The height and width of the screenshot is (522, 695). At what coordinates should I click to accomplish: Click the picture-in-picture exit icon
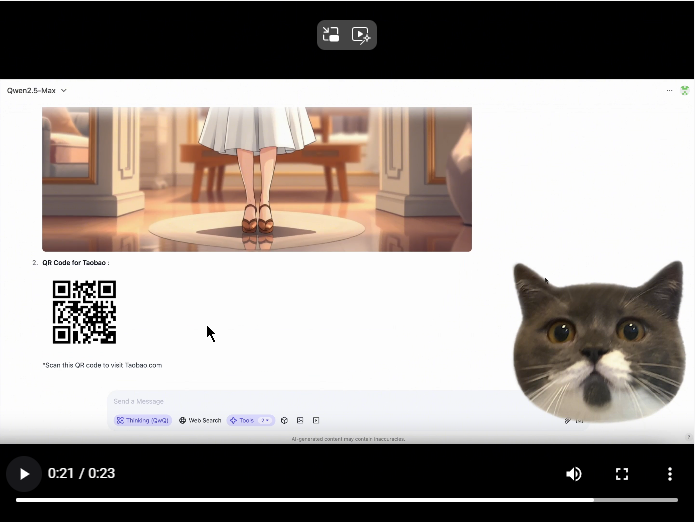[331, 35]
